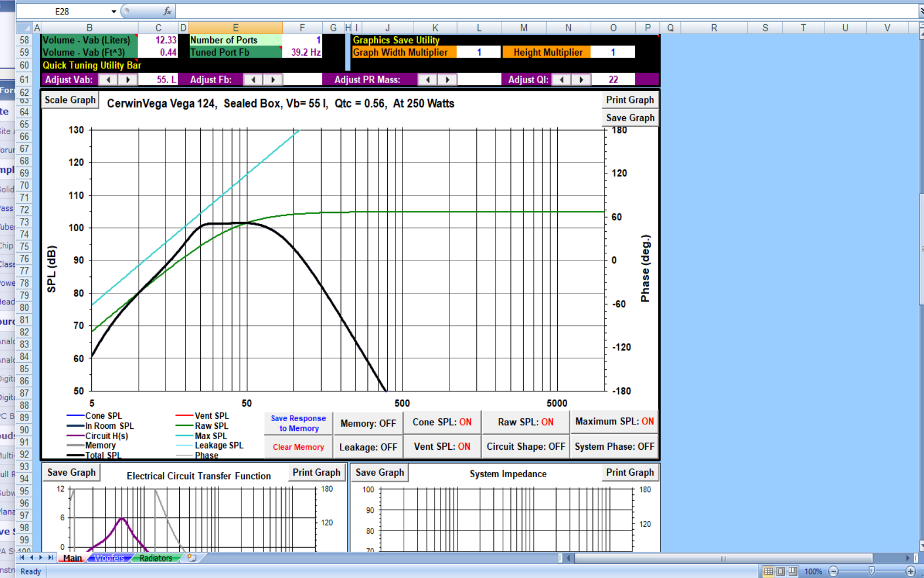
Task: Click the vertical scrollbar thumb
Action: tap(921, 249)
